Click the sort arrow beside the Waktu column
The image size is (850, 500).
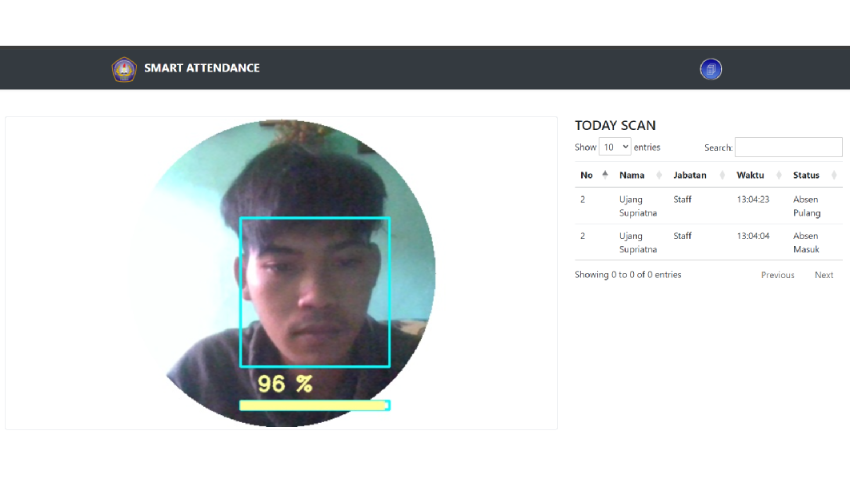[x=778, y=175]
